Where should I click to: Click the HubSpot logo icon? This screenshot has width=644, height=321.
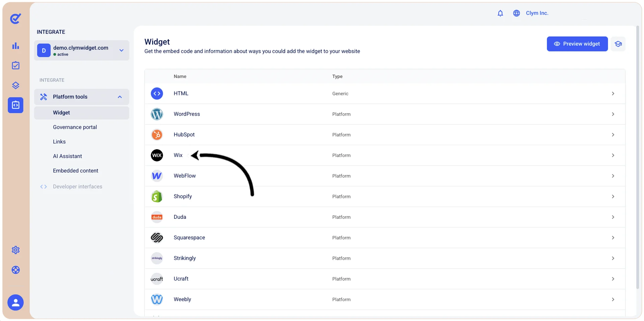click(x=157, y=135)
